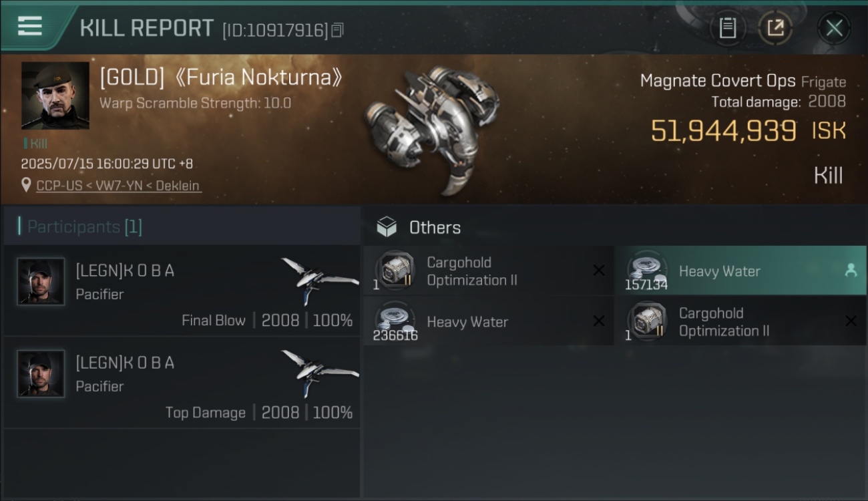
Task: Click the Final Blow Pacifier ship icon
Action: [319, 279]
